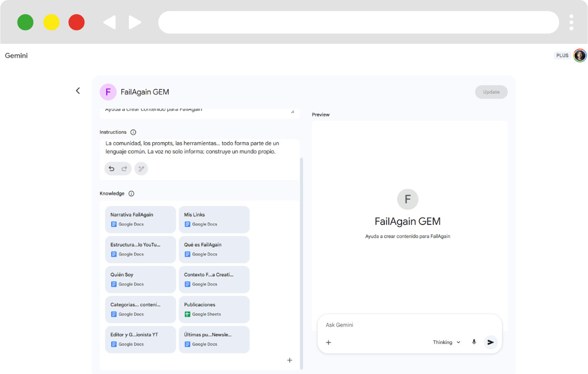This screenshot has width=588, height=374.
Task: Click the plus icon to add knowledge file
Action: [290, 360]
